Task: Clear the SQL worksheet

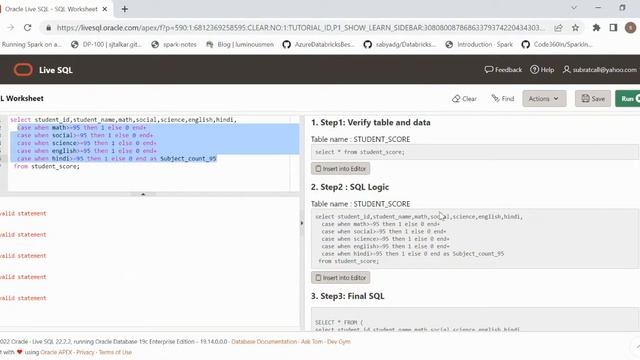Action: pos(464,99)
